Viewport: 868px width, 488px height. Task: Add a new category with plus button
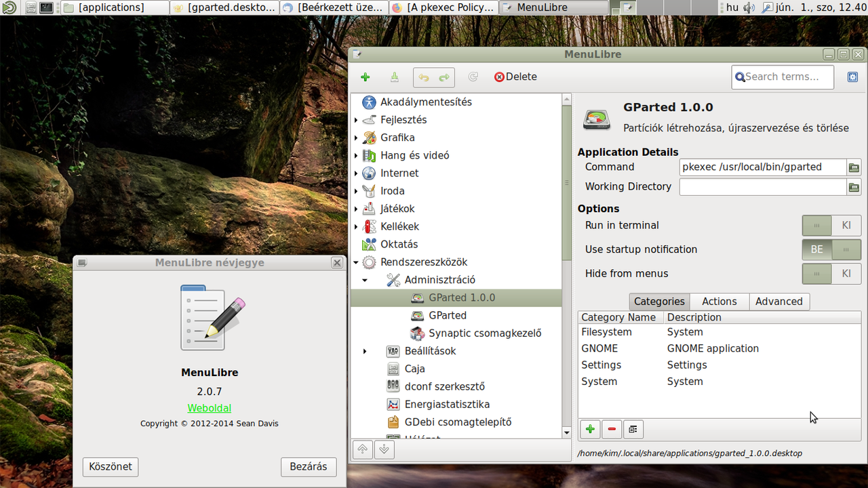590,429
